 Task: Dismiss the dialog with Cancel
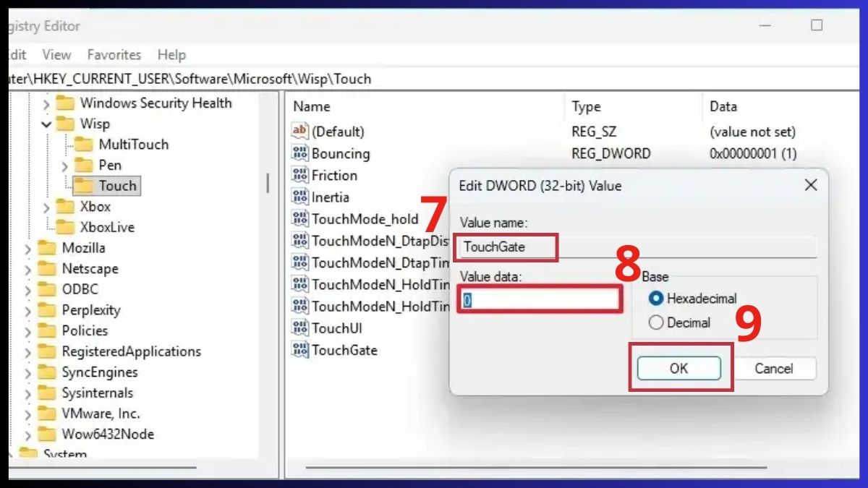pos(775,368)
